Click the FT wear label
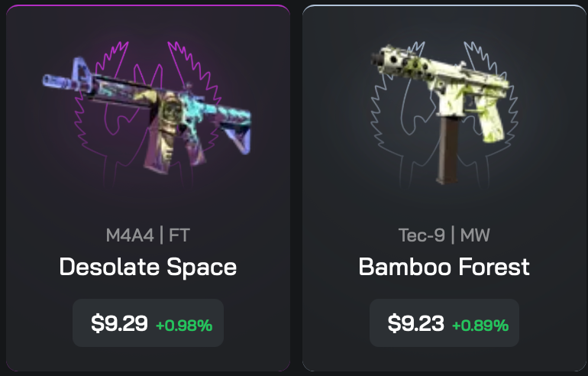The height and width of the screenshot is (376, 588). [x=179, y=235]
